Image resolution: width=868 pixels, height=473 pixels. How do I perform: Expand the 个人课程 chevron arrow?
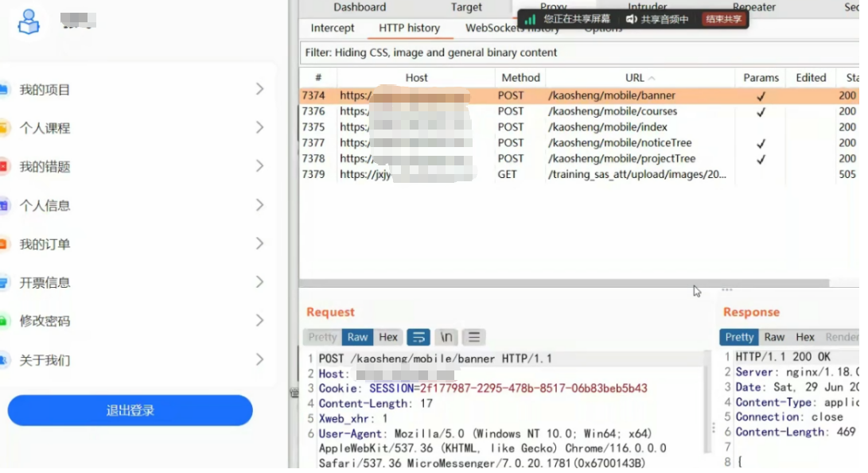point(259,128)
